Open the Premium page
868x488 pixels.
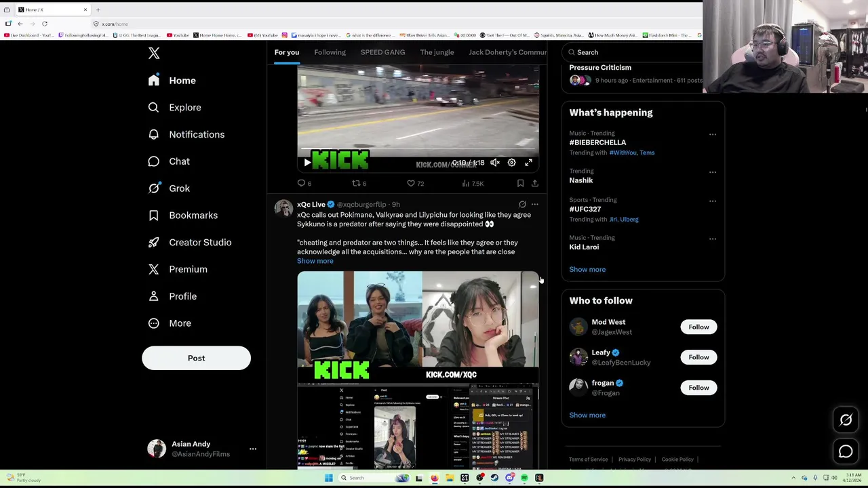[178, 269]
